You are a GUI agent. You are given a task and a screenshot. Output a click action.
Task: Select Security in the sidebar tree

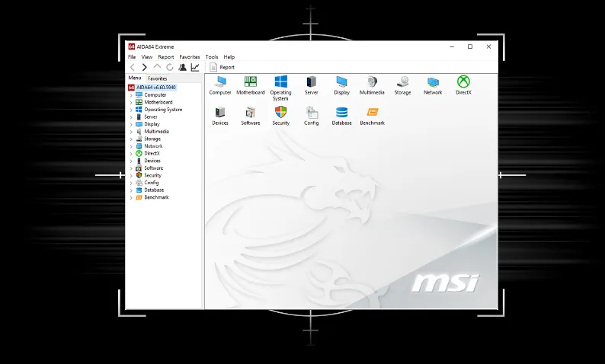pyautogui.click(x=153, y=175)
